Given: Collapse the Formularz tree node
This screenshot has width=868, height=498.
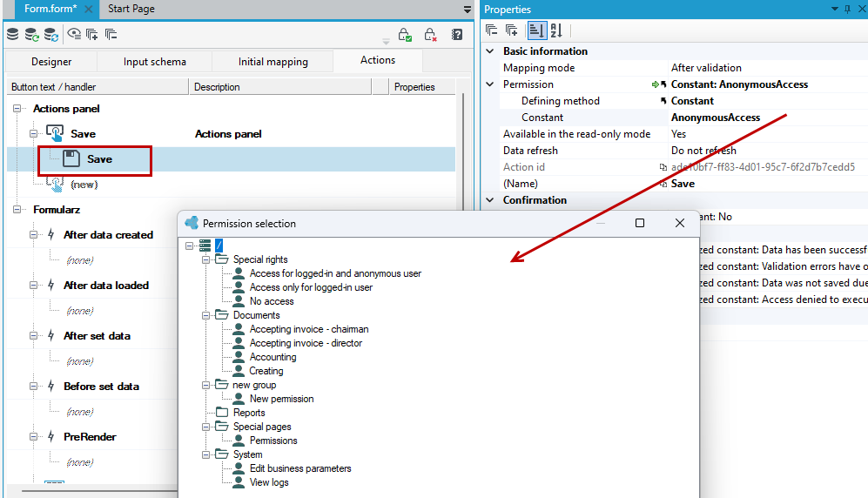Looking at the screenshot, I should tap(17, 210).
